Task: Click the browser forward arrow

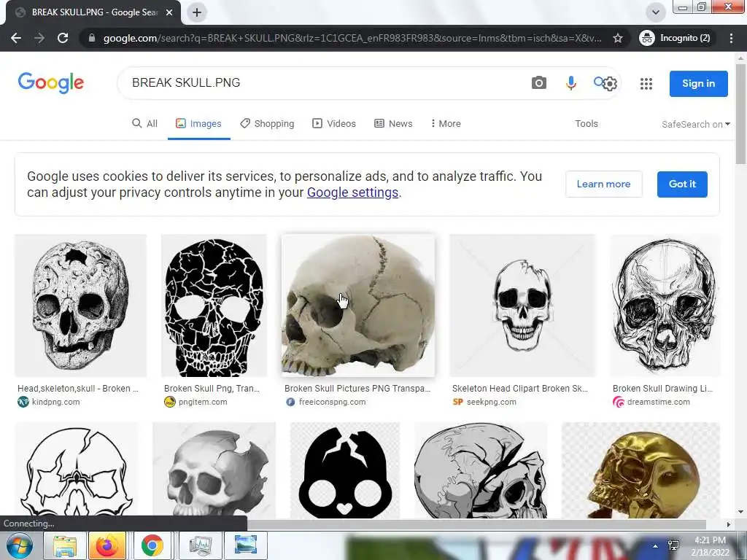Action: [39, 38]
